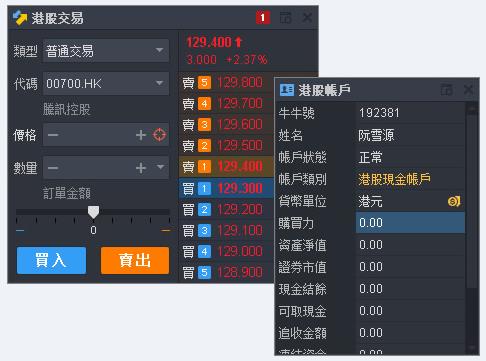Select bid level 買1 at 129.300
The width and height of the screenshot is (486, 361).
coord(227,188)
